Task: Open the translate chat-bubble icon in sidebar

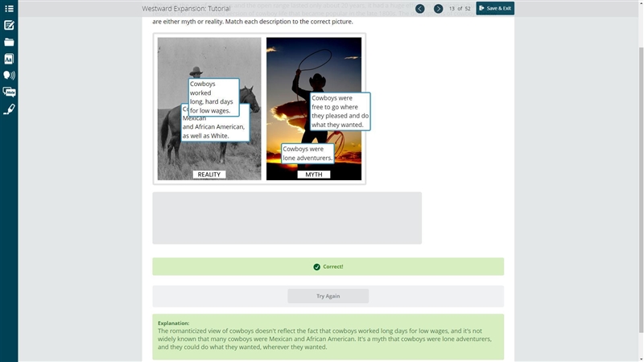Action: (9, 92)
